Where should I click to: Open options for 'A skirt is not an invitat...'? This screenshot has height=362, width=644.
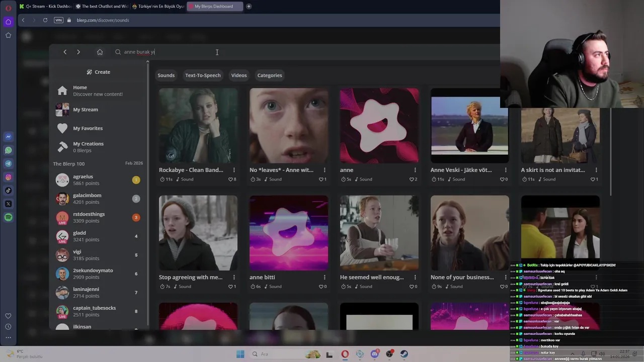point(596,170)
